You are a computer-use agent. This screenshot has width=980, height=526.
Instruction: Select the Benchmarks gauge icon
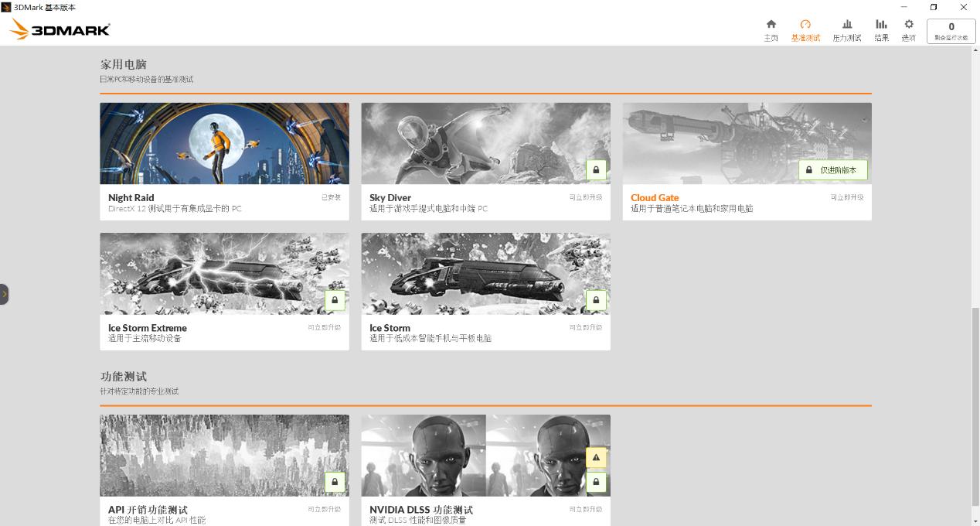click(805, 24)
